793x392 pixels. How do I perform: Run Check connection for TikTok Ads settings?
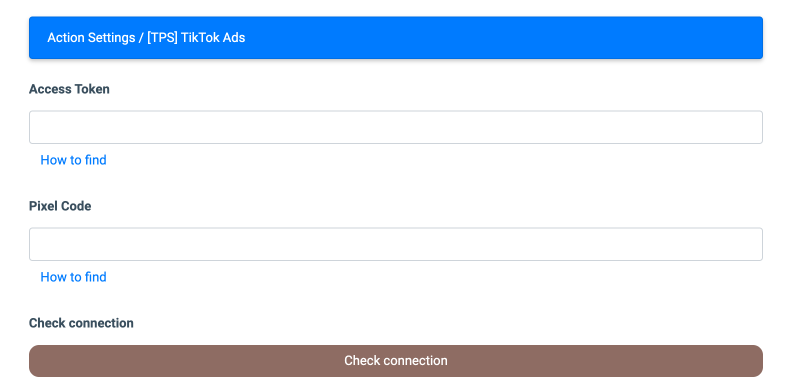pos(395,361)
